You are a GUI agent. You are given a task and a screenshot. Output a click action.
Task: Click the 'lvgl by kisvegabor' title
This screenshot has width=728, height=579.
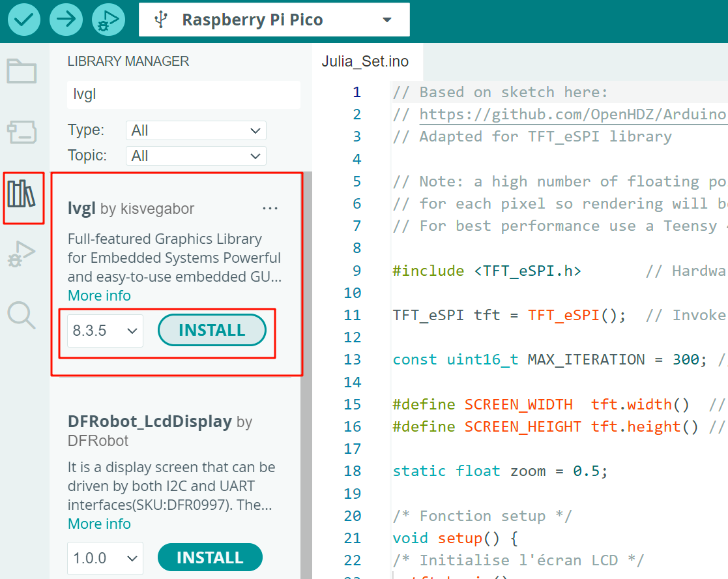click(131, 209)
